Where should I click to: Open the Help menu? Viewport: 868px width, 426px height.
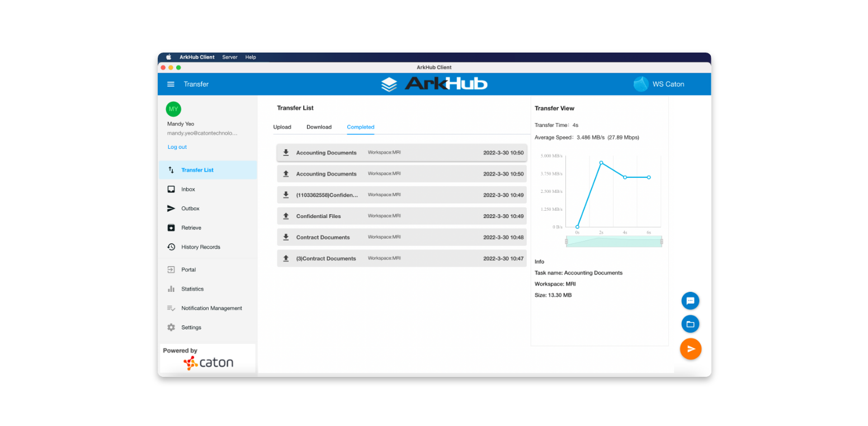(x=251, y=57)
